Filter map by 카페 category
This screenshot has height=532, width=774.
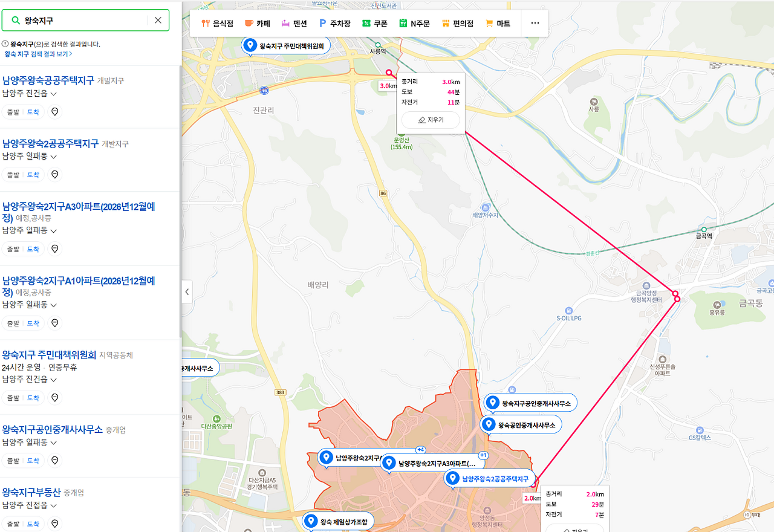[258, 24]
